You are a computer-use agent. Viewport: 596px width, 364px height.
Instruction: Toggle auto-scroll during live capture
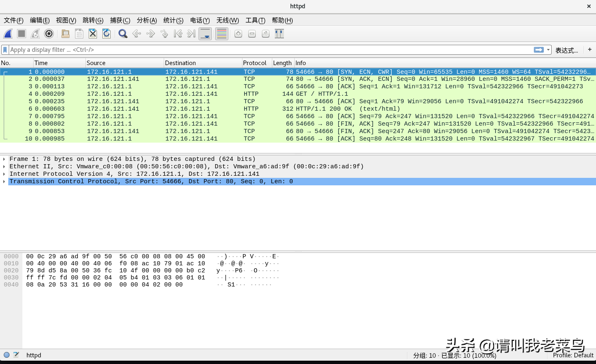205,34
